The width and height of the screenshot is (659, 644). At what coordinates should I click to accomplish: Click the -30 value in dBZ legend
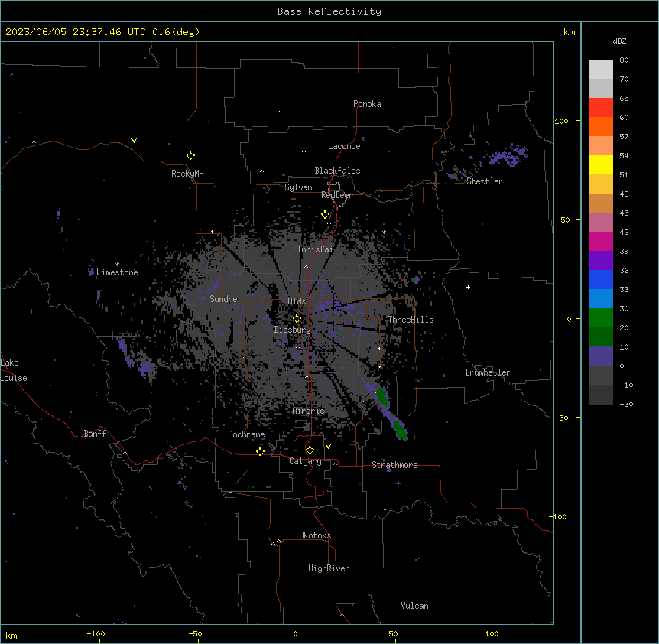tap(626, 405)
